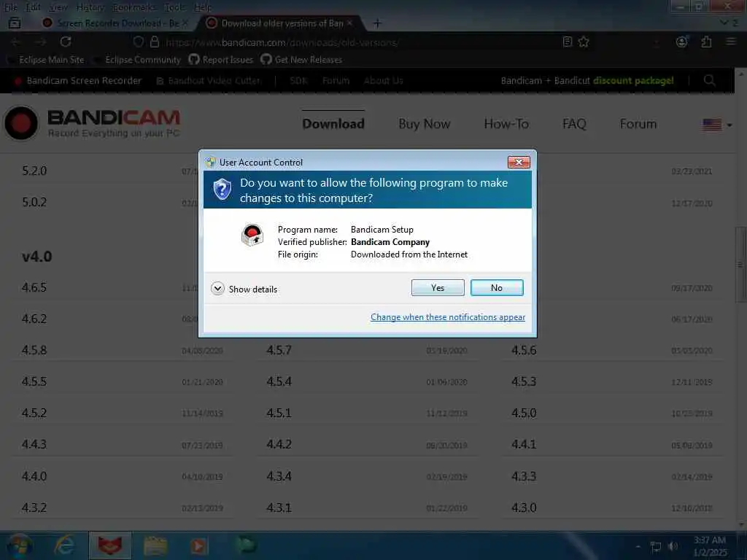Close the User Account Control dialog
The image size is (747, 560).
click(519, 163)
